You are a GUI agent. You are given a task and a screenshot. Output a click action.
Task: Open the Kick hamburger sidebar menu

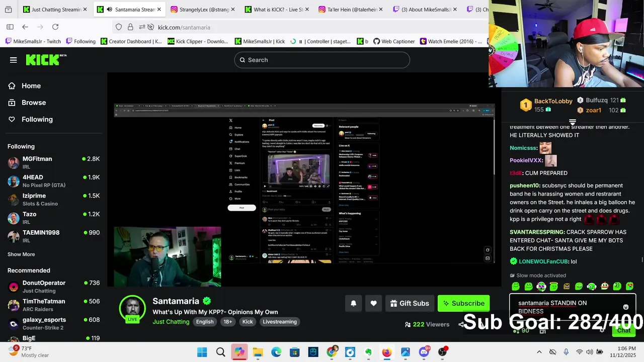tap(14, 60)
